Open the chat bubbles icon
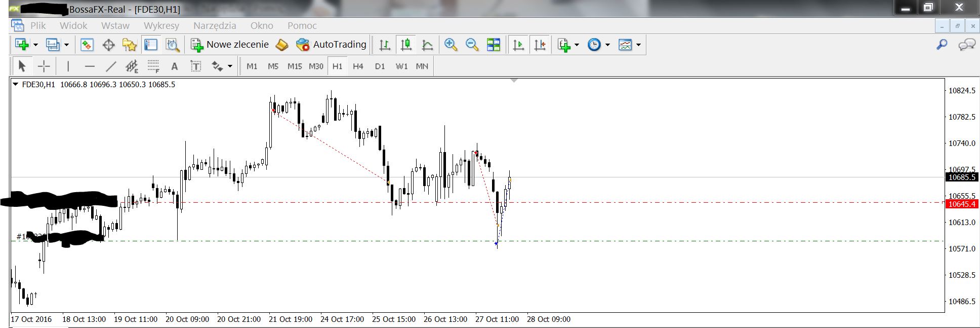 pos(967,45)
